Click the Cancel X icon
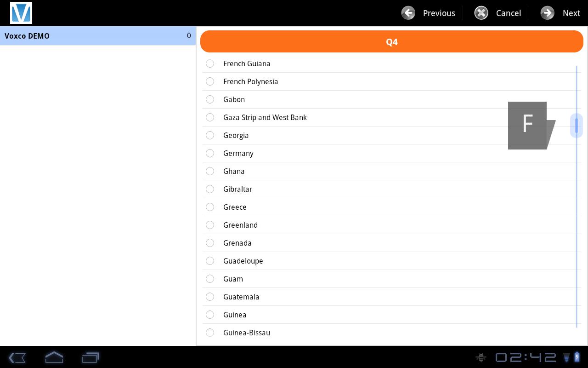The image size is (588, 368). (x=481, y=13)
